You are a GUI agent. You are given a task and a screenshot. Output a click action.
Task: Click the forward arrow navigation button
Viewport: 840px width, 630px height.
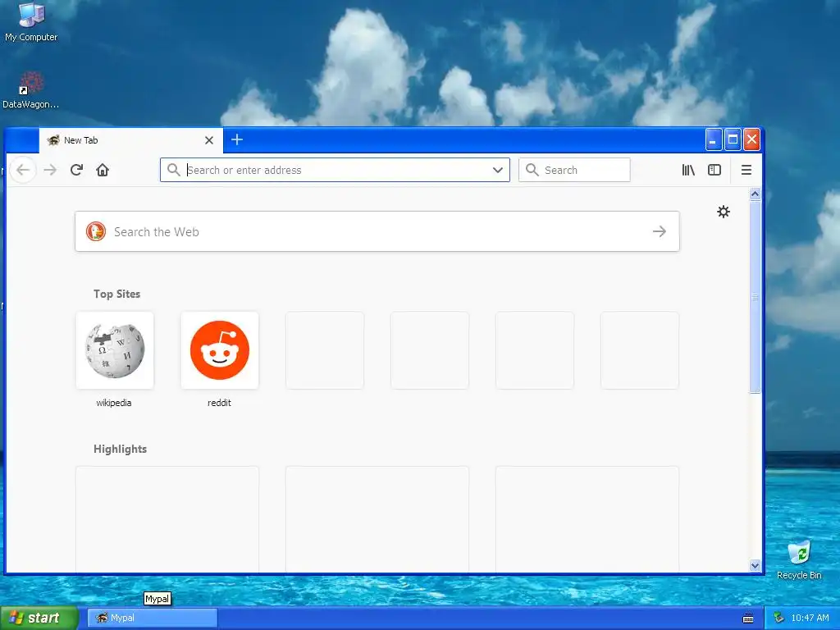click(x=50, y=170)
